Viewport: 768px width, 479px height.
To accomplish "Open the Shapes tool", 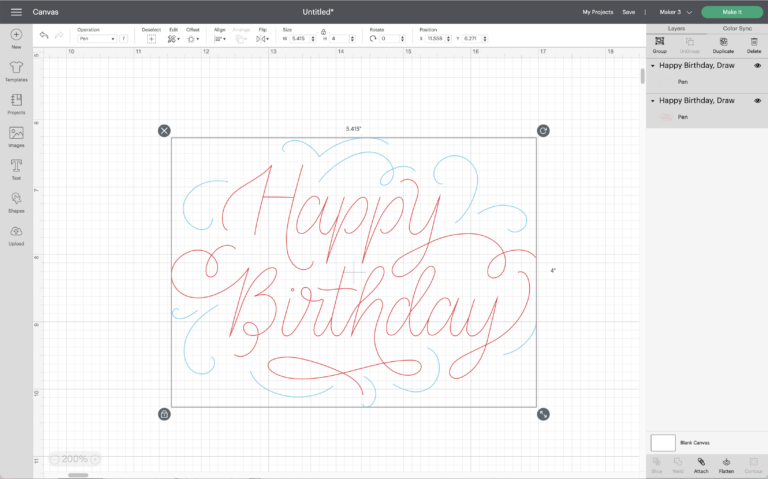I will [16, 200].
